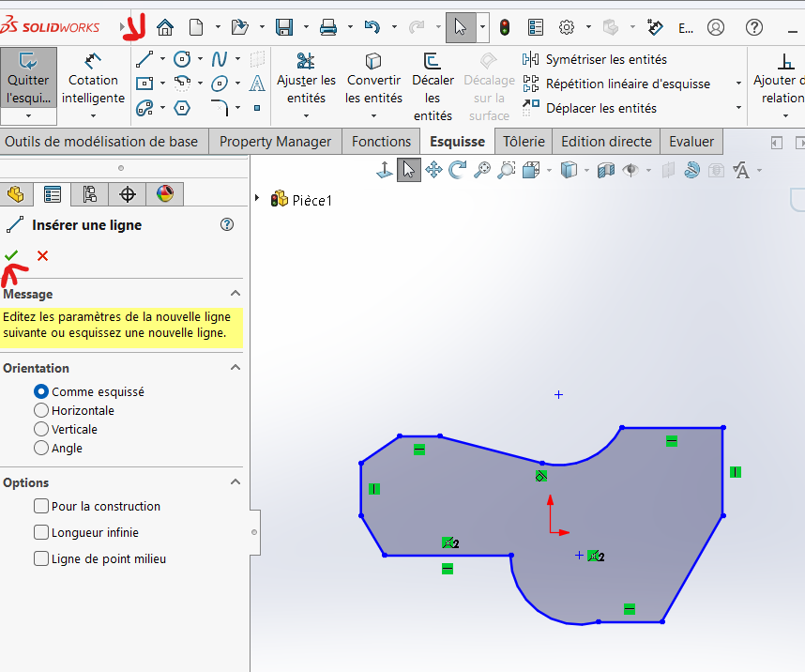Open a file with the folder icon
This screenshot has width=805, height=672.
[x=240, y=26]
